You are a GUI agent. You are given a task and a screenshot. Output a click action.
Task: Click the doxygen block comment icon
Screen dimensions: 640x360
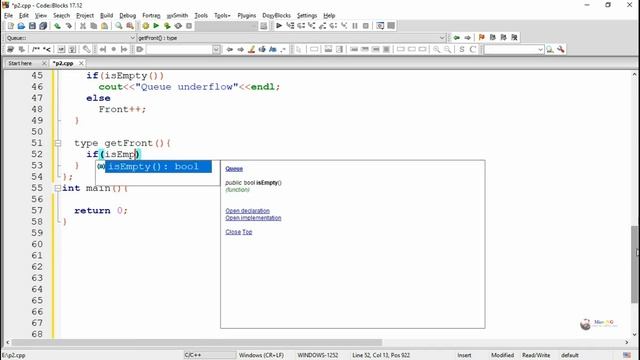coord(36,49)
